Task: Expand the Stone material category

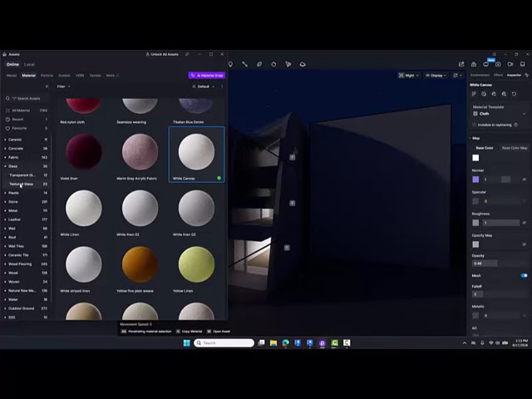Action: coord(5,202)
